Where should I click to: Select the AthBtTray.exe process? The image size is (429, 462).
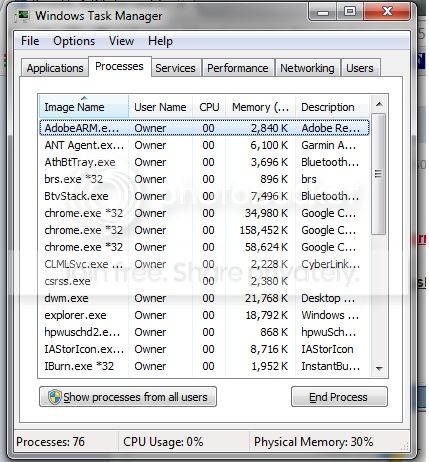[204, 162]
